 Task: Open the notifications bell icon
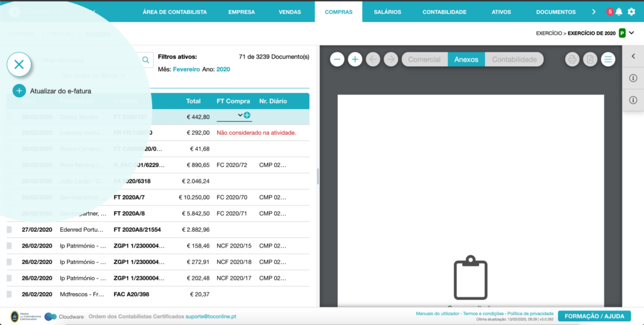pos(619,12)
